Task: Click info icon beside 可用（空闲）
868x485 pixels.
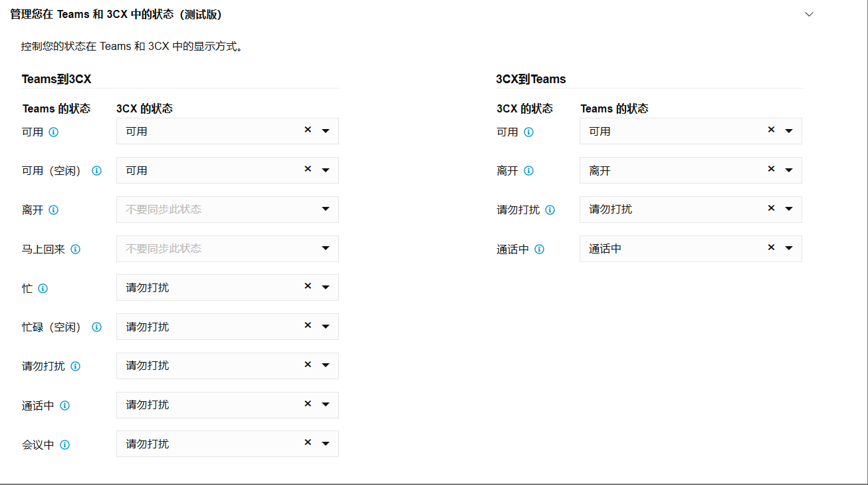Action: coord(96,171)
